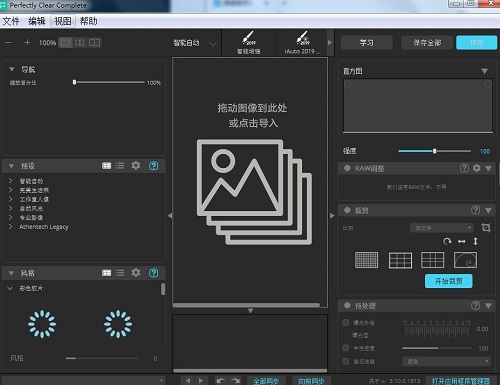Screen dimensions: 500x385
Task: Open 预设 panel gear settings
Action: 136,165
